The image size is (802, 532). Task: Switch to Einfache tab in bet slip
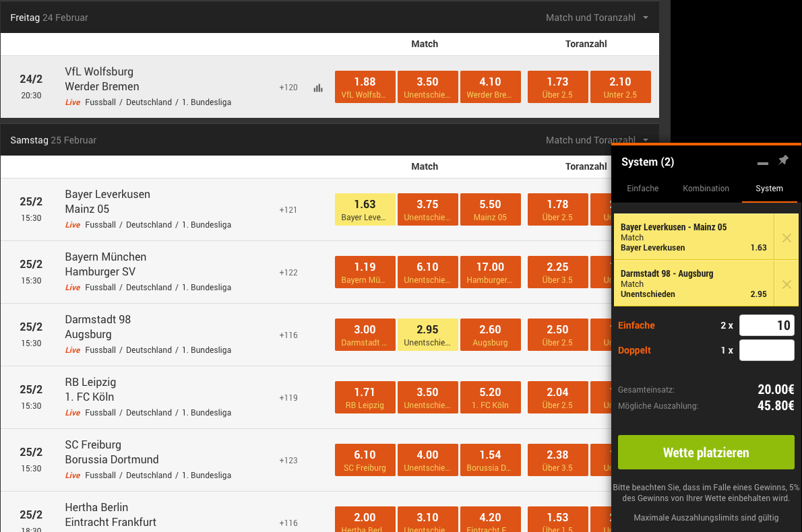tap(642, 188)
